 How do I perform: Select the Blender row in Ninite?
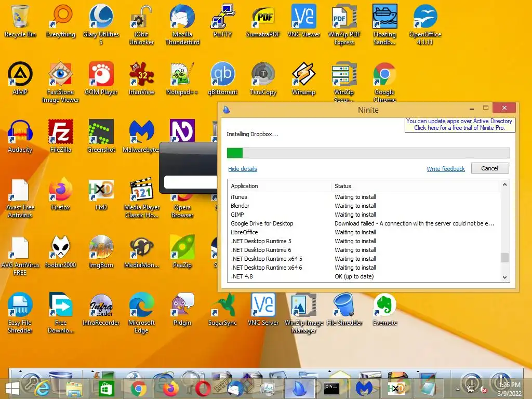tap(364, 206)
